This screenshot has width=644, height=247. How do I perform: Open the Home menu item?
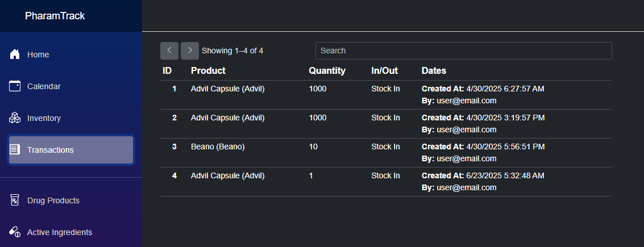click(38, 55)
